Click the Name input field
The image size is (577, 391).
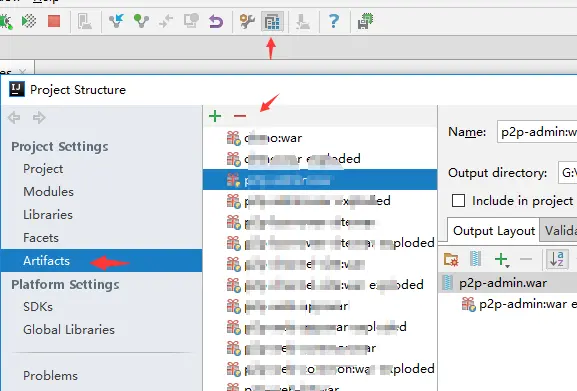pos(537,132)
